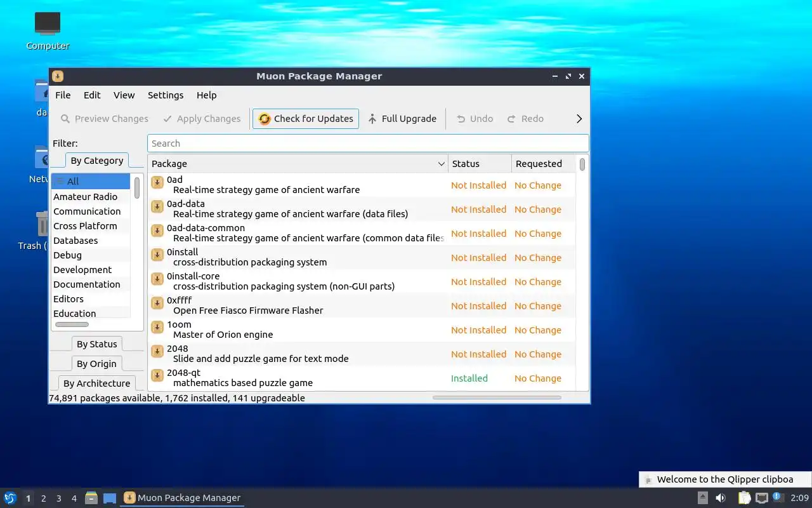Select the Communication category
Viewport: 812px width, 508px height.
[x=91, y=211]
